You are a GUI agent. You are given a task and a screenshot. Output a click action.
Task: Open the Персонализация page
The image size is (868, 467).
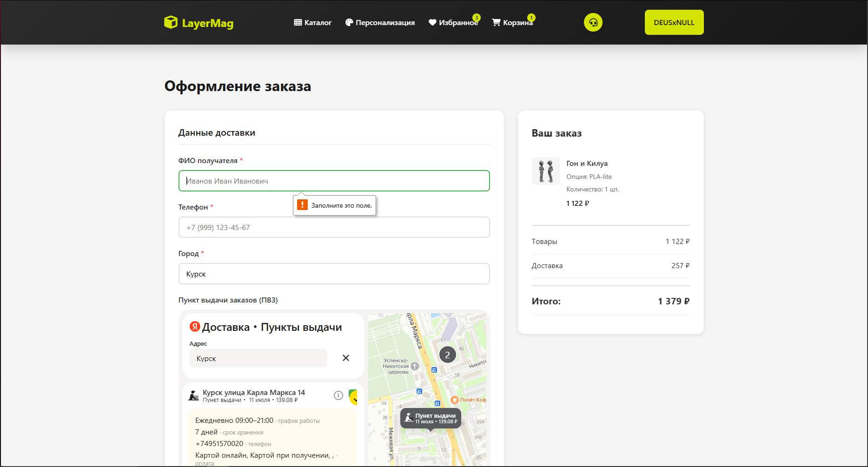[x=380, y=22]
